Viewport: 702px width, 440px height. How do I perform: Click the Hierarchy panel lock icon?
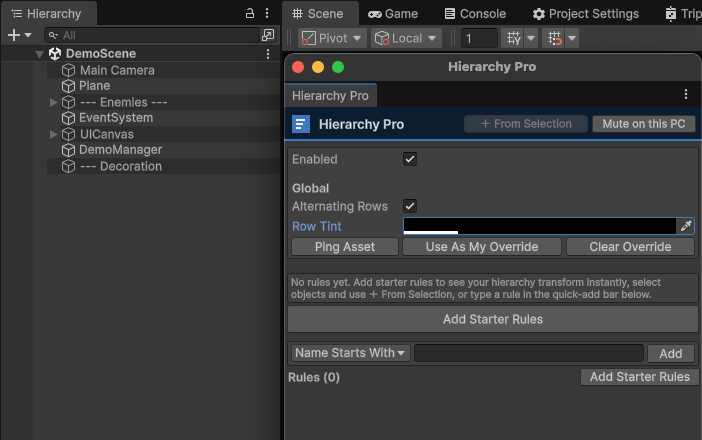(250, 13)
